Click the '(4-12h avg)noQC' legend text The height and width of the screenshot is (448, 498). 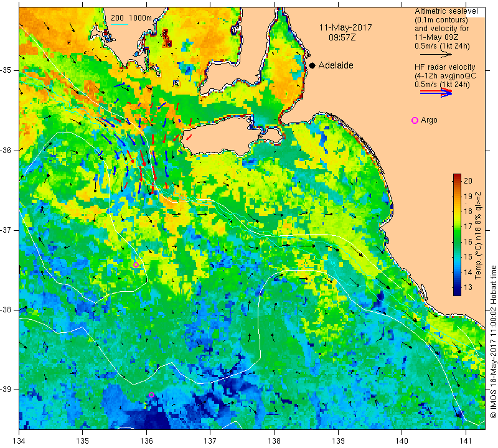(445, 76)
